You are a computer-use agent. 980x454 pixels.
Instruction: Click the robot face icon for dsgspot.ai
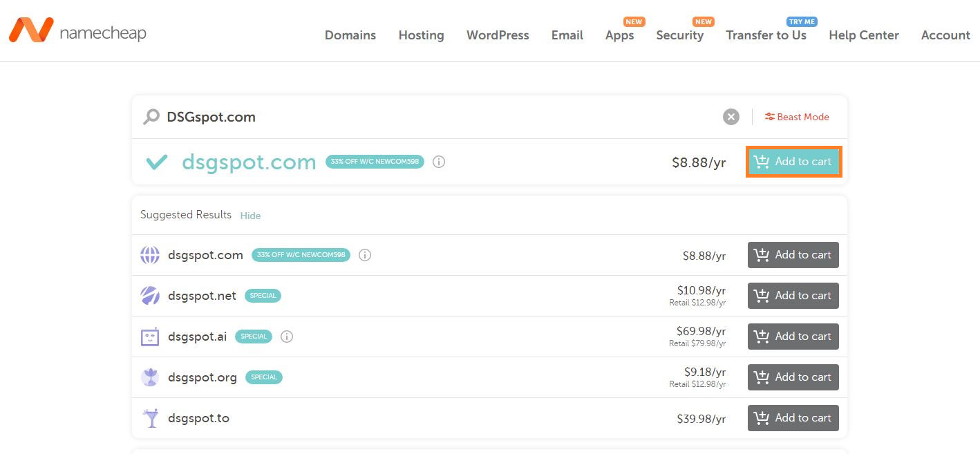pos(150,337)
